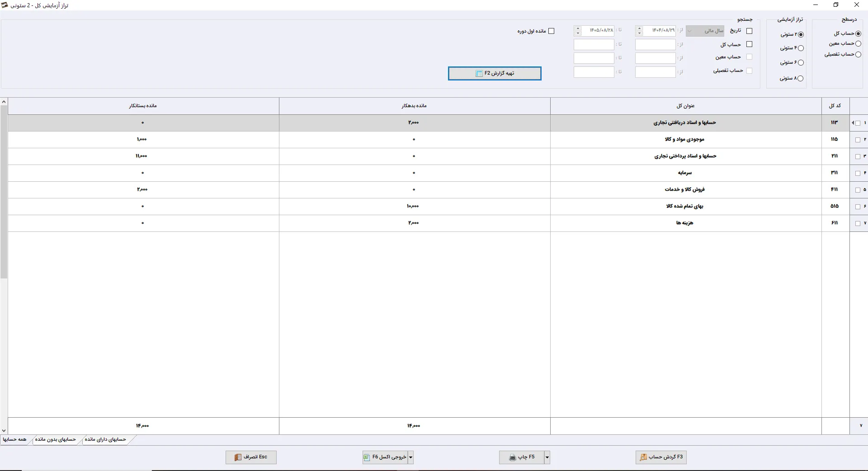Select the حساب تفصیلی radio in درسطح group
868x471 pixels.
(x=858, y=54)
